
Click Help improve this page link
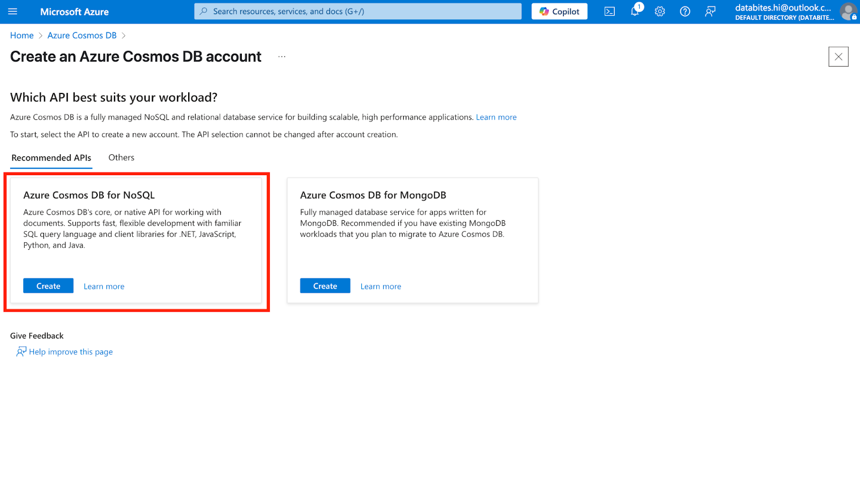coord(71,352)
